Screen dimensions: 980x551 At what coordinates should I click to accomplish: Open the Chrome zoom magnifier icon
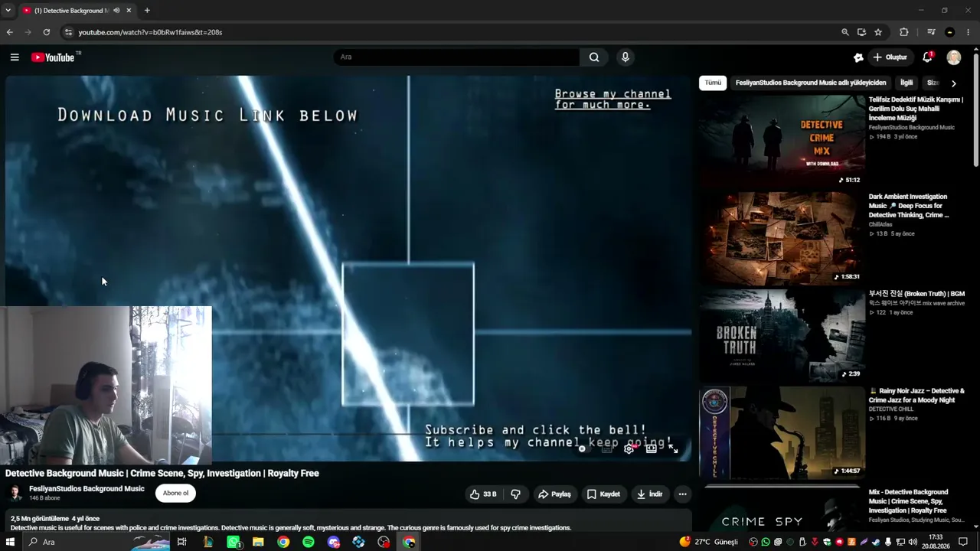click(845, 32)
